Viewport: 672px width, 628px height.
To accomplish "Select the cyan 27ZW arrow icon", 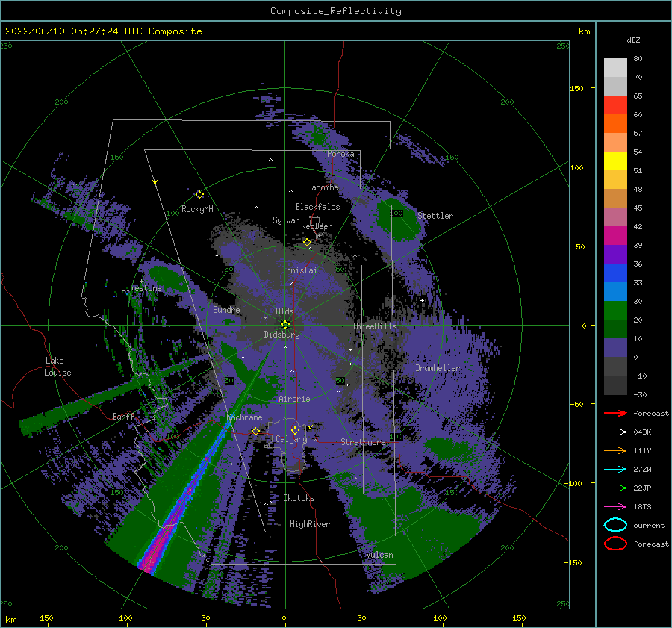I will [x=615, y=470].
